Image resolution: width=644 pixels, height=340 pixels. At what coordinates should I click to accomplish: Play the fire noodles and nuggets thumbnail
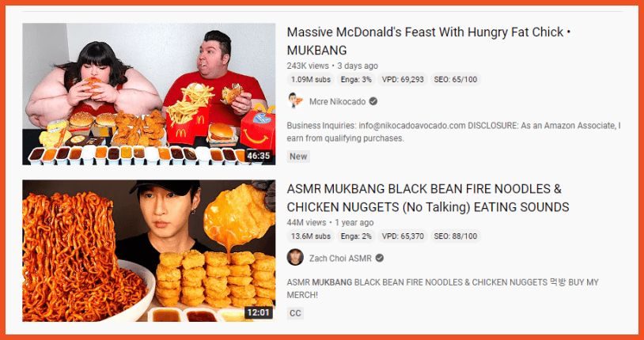point(149,251)
